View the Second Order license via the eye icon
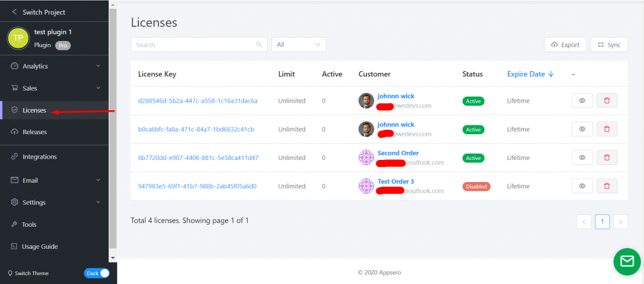The image size is (644, 284). click(x=582, y=157)
